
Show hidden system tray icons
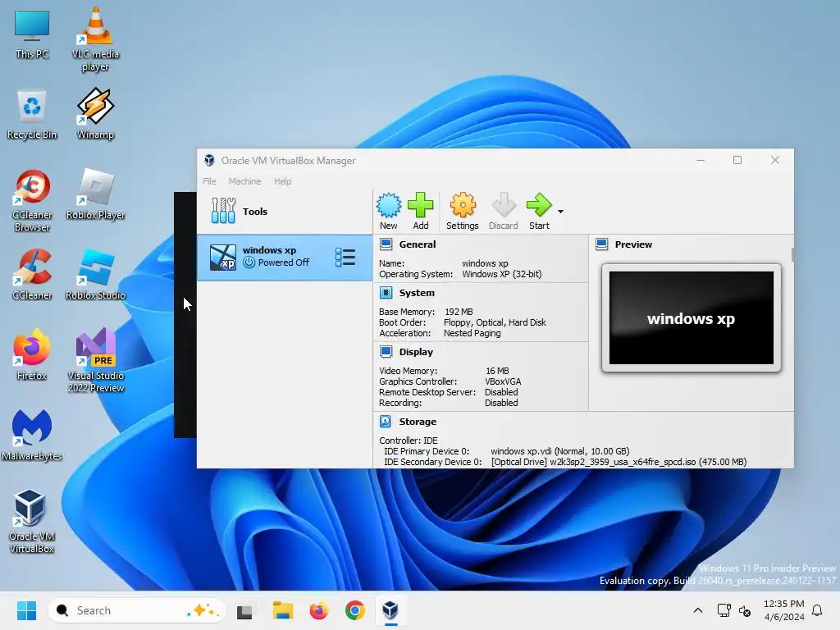tap(697, 610)
